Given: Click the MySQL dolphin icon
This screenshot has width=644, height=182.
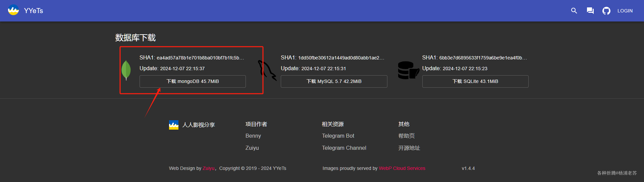Looking at the screenshot, I should pyautogui.click(x=267, y=70).
